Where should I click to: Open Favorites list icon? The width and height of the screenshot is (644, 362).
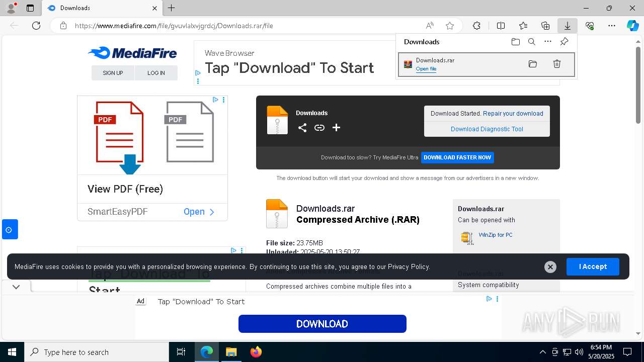point(523,26)
